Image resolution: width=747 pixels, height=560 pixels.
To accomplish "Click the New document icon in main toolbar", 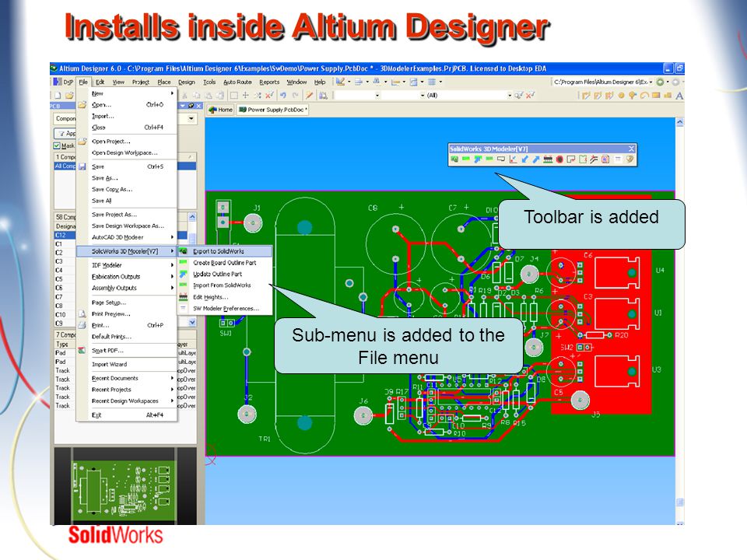I will 58,95.
